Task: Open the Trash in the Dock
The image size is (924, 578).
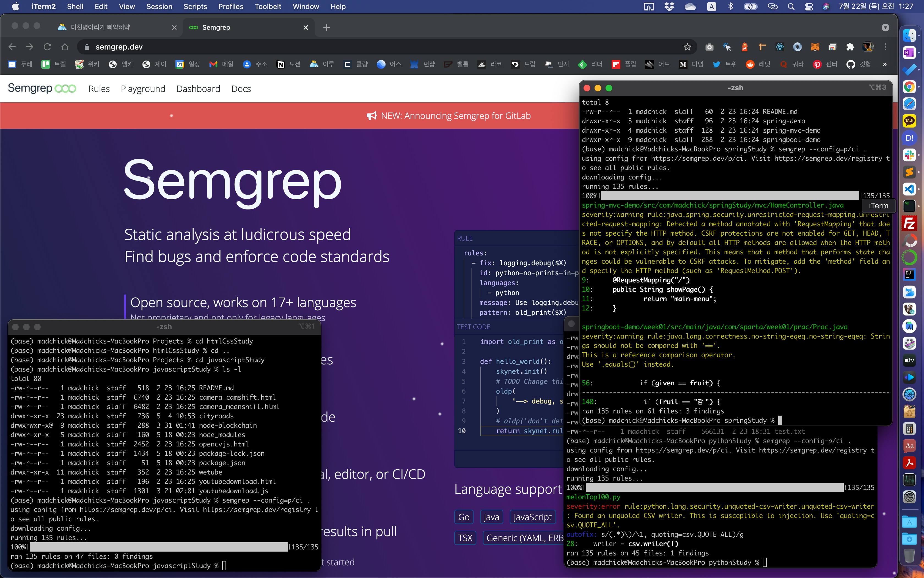Action: point(909,555)
